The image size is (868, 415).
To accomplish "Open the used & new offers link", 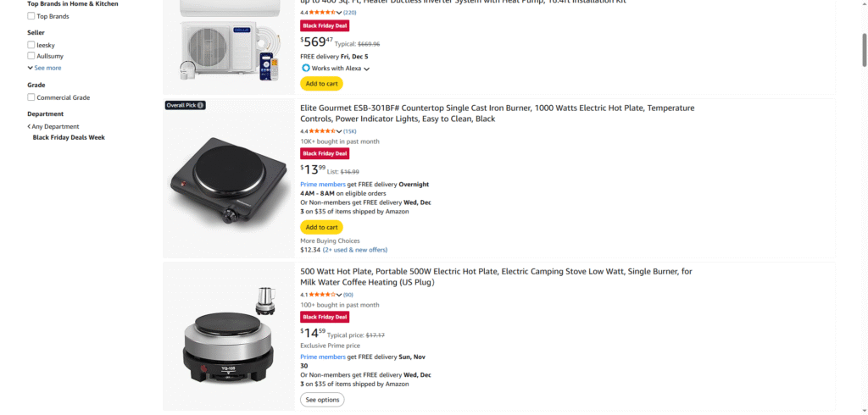I will coord(355,250).
